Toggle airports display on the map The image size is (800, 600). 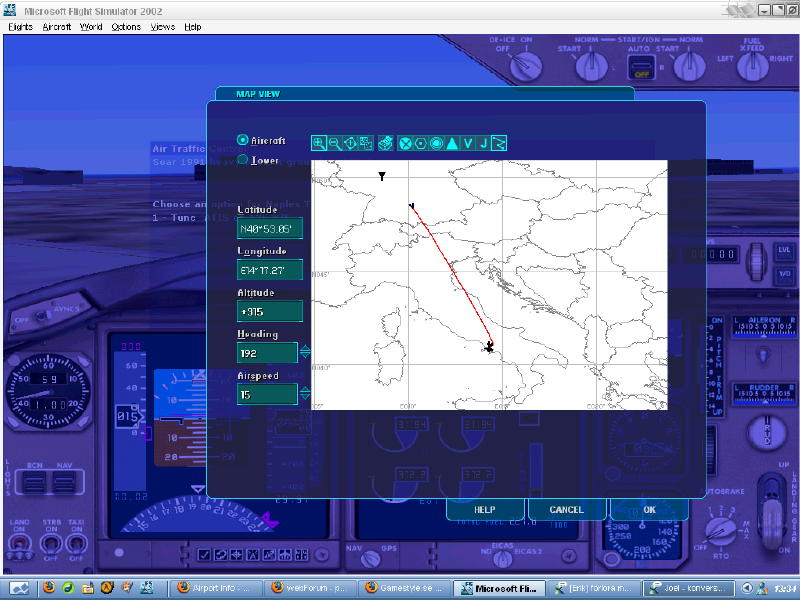[405, 143]
